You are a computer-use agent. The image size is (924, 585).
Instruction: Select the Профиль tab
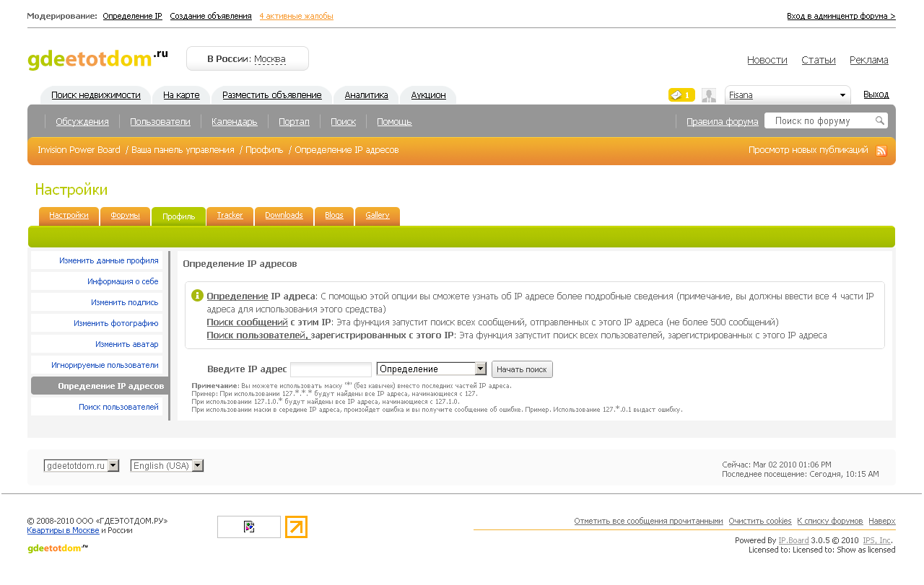pyautogui.click(x=178, y=216)
